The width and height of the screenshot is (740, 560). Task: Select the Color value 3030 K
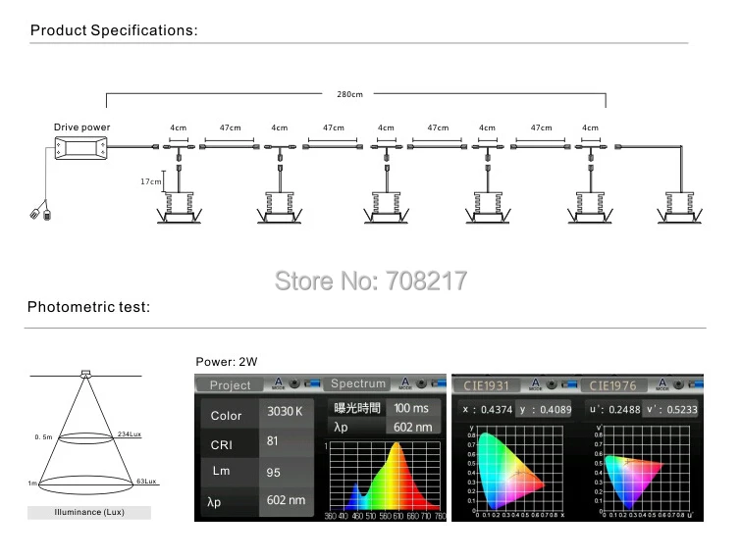coord(285,411)
